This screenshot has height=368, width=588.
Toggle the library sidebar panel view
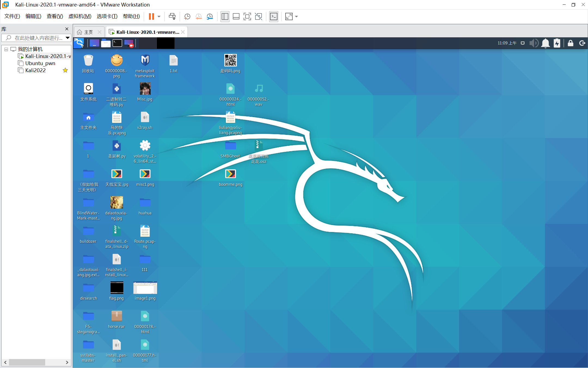point(225,17)
